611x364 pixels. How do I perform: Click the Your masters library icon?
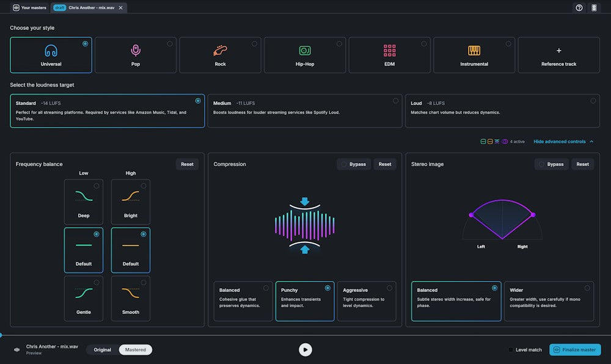tap(16, 8)
